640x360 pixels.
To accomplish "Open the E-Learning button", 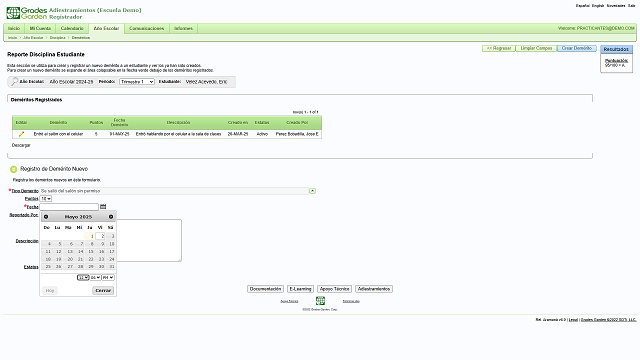I will pos(300,289).
